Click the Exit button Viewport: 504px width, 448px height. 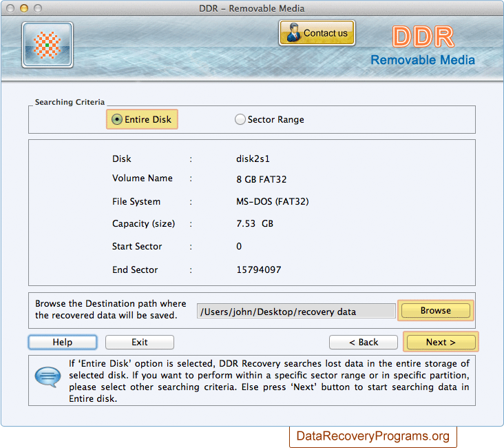tap(140, 342)
